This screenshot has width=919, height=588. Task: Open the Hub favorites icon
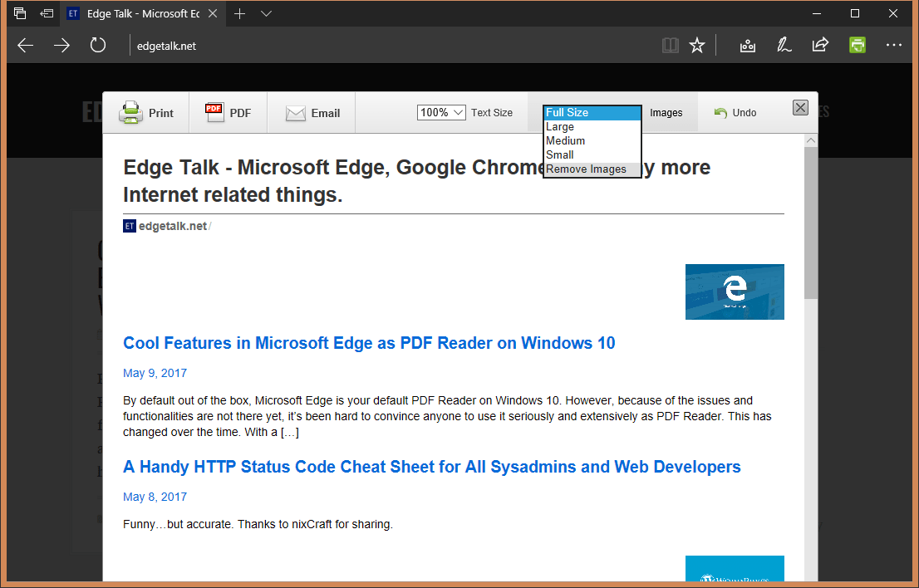(x=747, y=45)
